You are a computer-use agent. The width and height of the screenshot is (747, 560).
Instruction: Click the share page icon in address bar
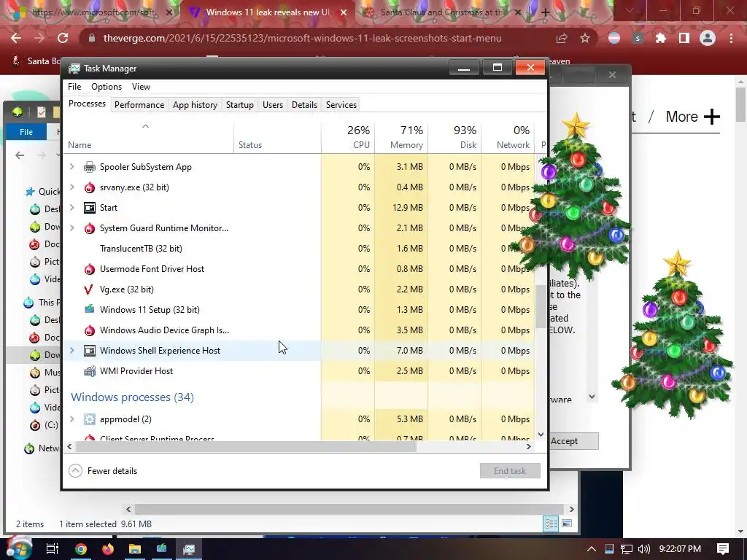pos(562,38)
